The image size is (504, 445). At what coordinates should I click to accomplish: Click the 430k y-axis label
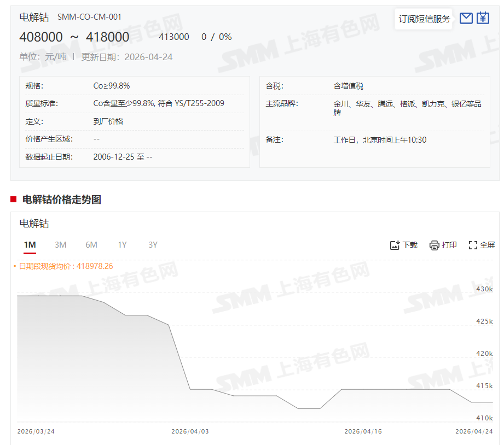coord(484,289)
